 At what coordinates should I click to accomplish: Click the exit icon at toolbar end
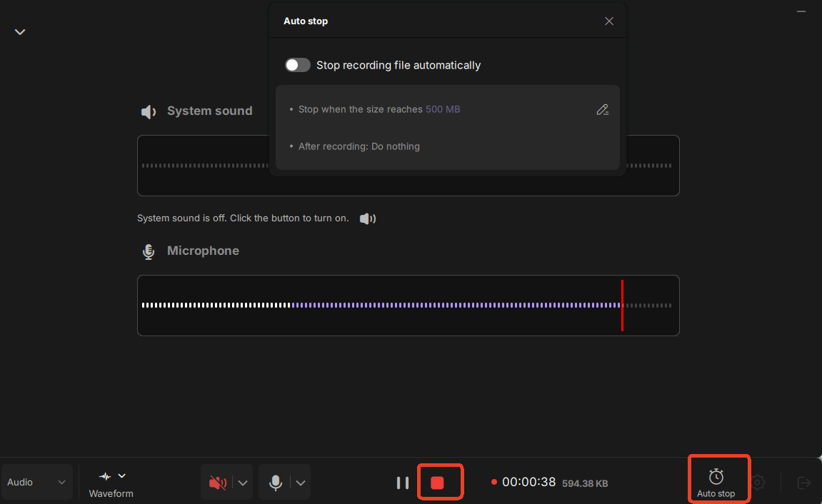pyautogui.click(x=803, y=483)
